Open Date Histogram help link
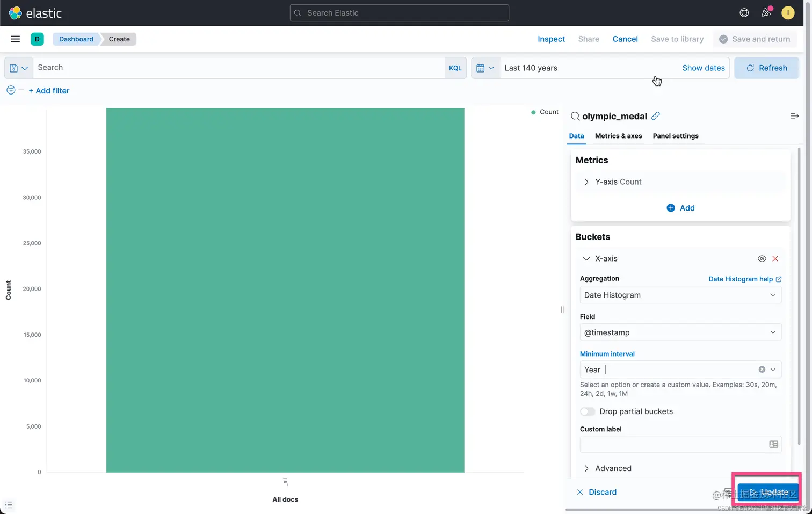Image resolution: width=812 pixels, height=514 pixels. (745, 279)
